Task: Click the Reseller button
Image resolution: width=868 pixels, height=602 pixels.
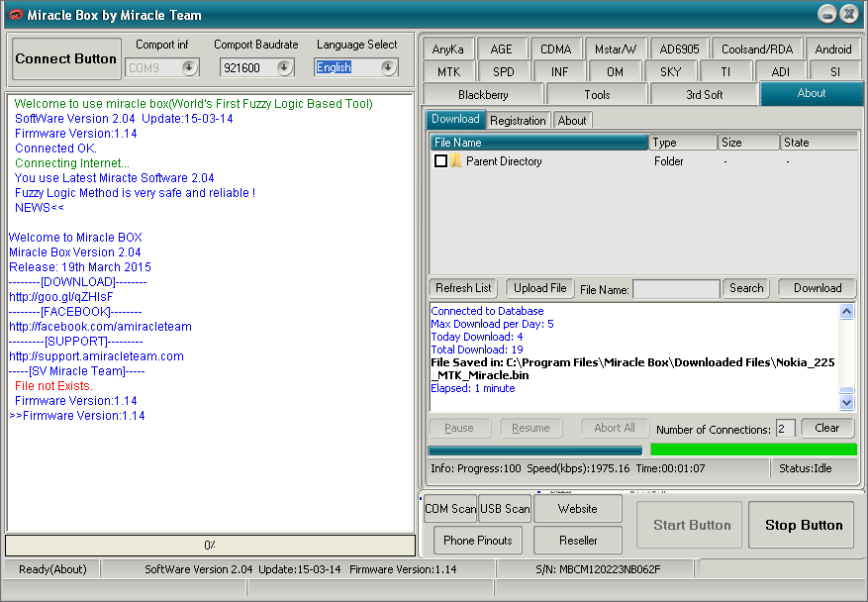Action: (x=578, y=541)
